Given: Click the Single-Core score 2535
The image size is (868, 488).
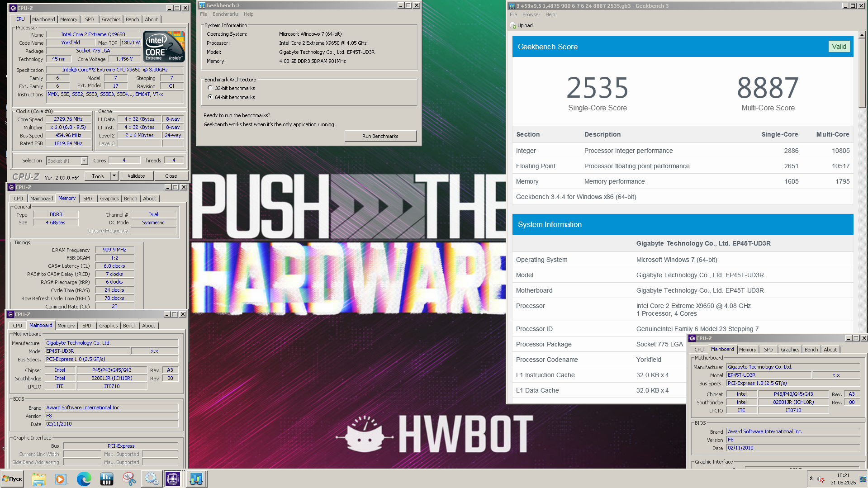Looking at the screenshot, I should pos(598,88).
